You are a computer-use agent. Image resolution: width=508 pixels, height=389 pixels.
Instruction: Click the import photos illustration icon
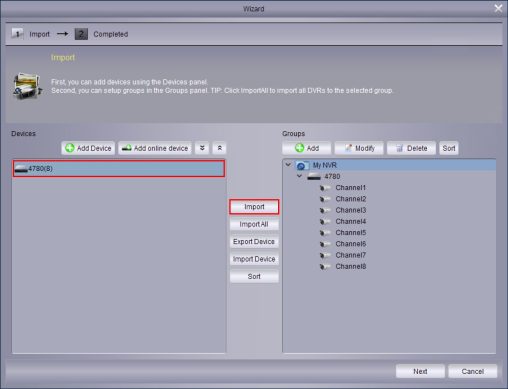[28, 86]
